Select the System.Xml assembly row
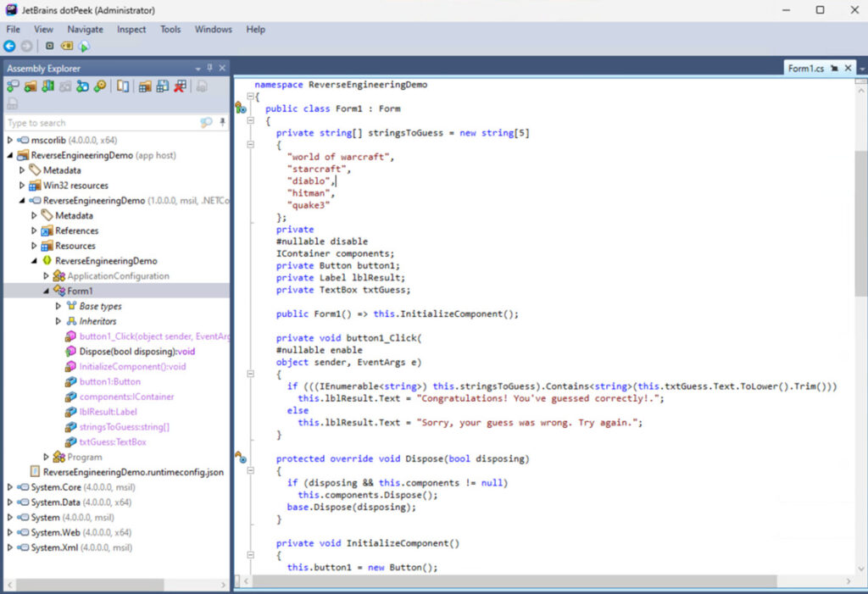Screen dimensions: 868x594 coord(81,547)
